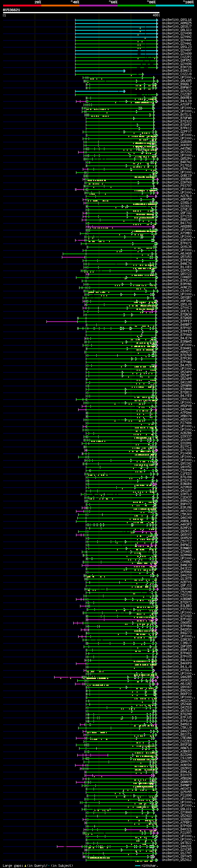Select label UniRef100_B7PKI2
This screenshot has width=197, height=868.
pyautogui.click(x=176, y=128)
